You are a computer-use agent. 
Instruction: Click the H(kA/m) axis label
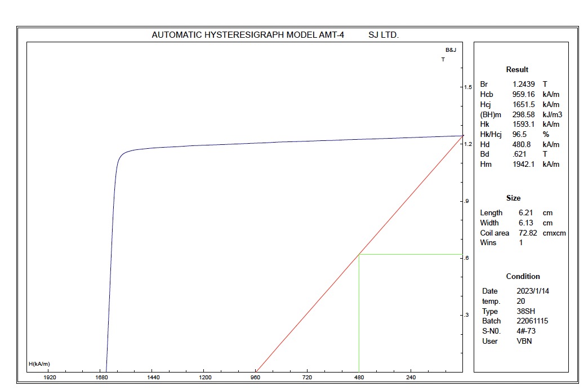39,364
